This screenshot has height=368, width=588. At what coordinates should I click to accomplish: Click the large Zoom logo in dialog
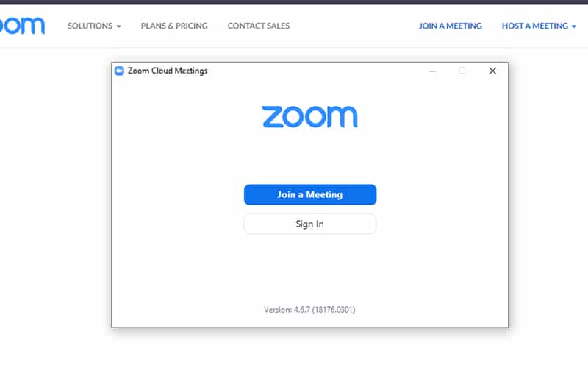pos(309,117)
